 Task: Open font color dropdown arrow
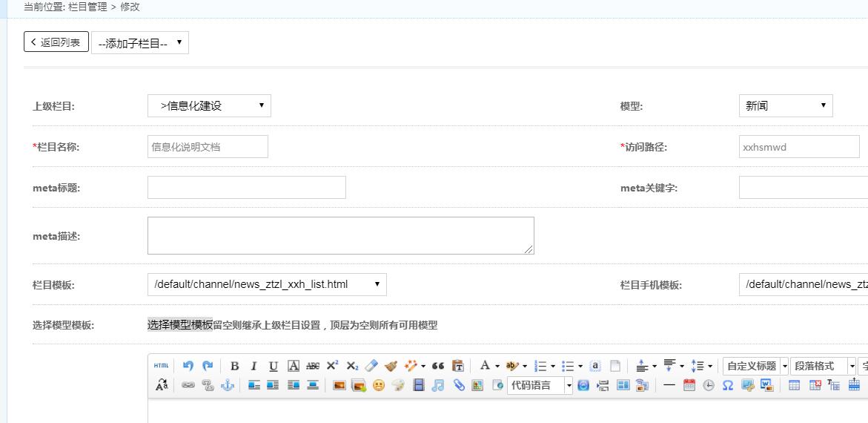coord(497,367)
